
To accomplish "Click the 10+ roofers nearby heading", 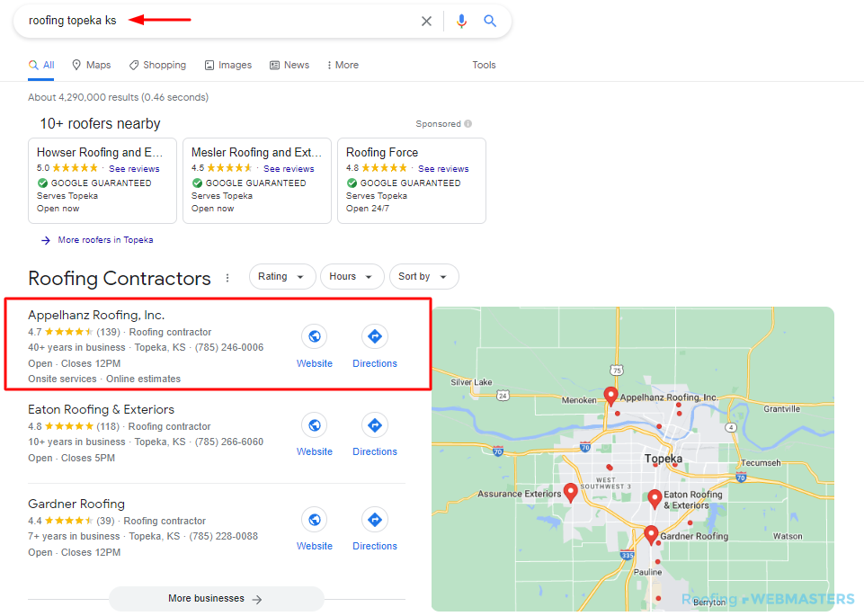I will [100, 123].
